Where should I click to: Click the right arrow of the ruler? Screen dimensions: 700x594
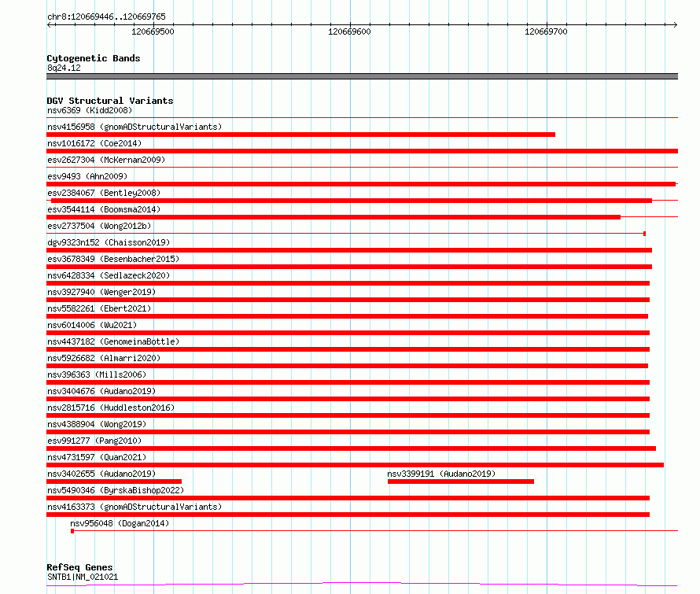pyautogui.click(x=675, y=24)
